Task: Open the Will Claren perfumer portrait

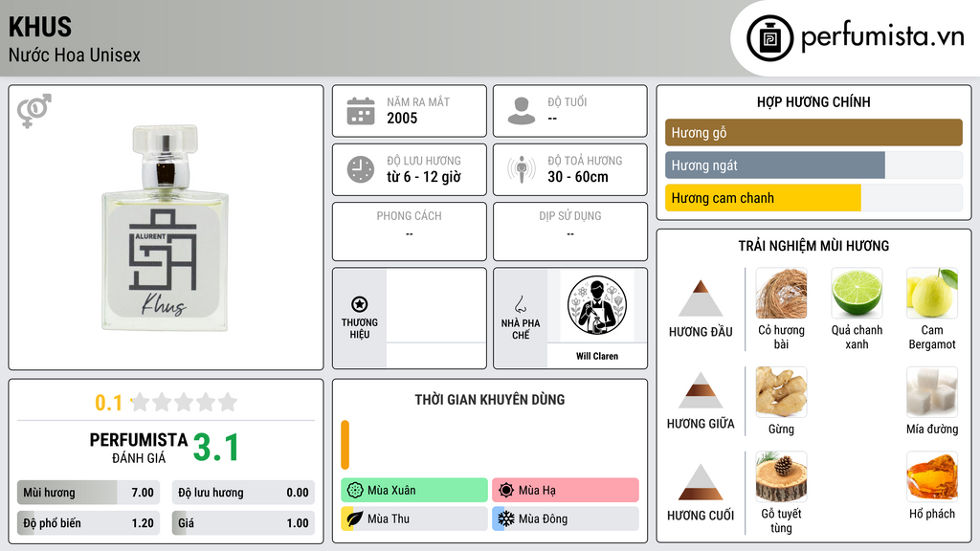Action: pyautogui.click(x=597, y=306)
